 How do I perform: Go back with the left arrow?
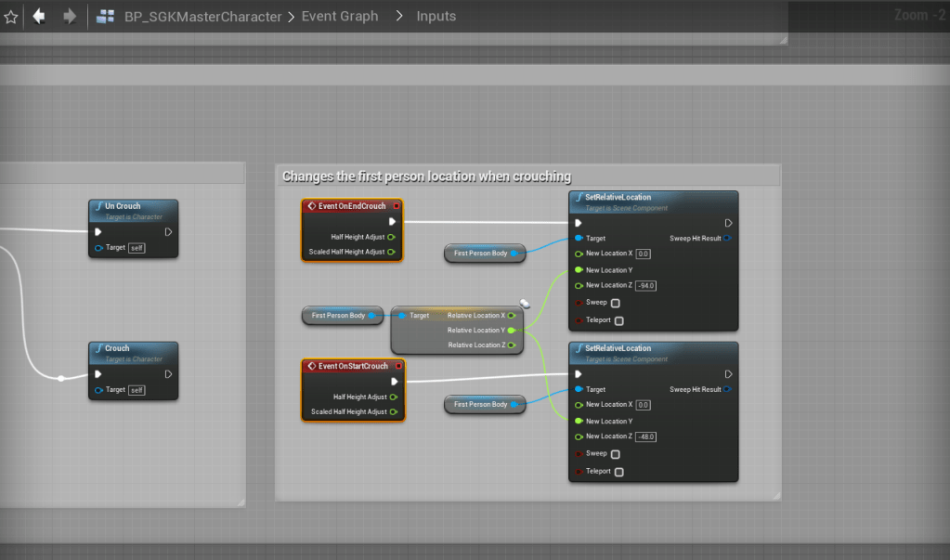click(38, 16)
